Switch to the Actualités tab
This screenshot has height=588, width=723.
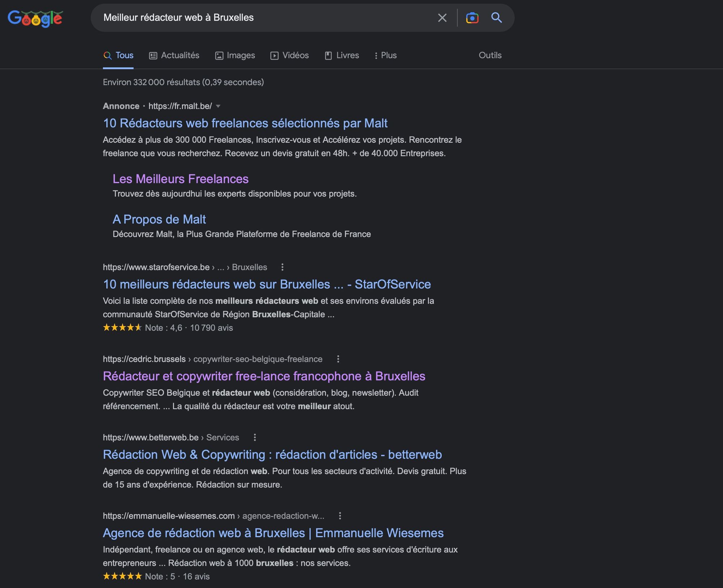tap(174, 55)
